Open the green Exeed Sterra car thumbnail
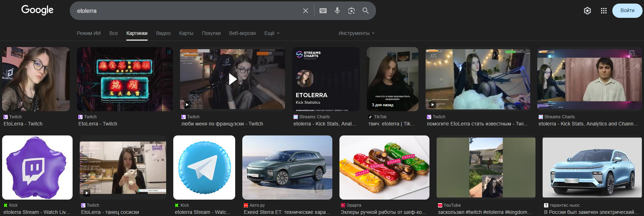This screenshot has height=216, width=644. tap(287, 168)
